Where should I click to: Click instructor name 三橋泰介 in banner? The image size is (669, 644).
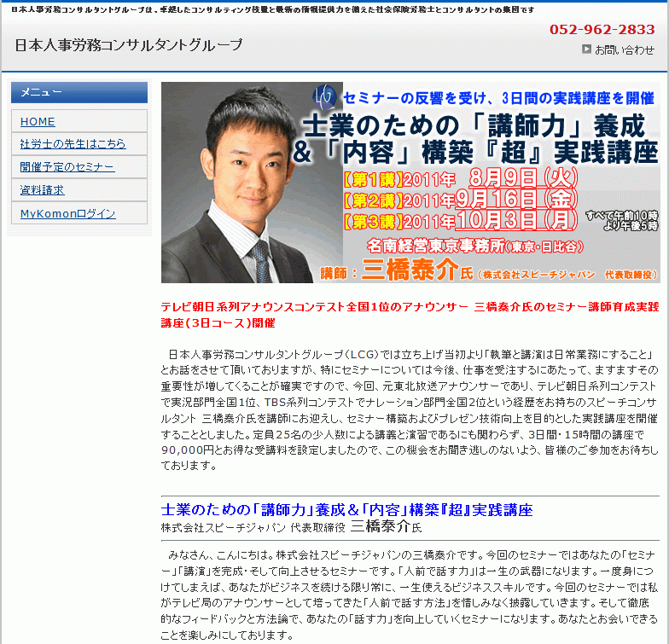click(410, 270)
